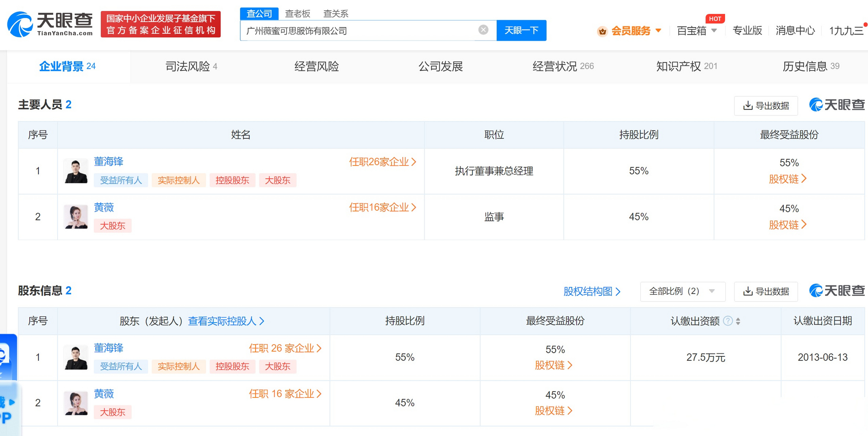The image size is (868, 436).
Task: Click the user account name 1九九三
Action: tap(846, 31)
